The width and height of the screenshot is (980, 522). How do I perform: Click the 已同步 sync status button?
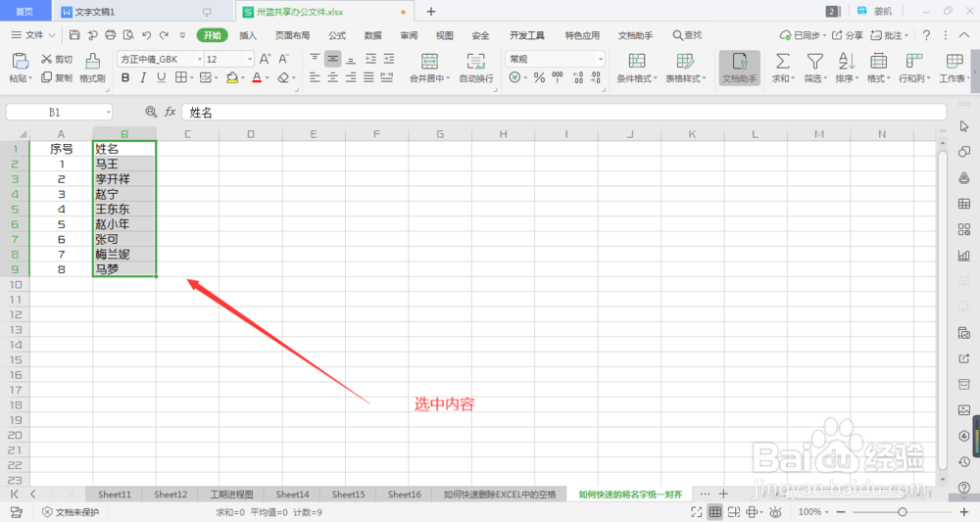[x=803, y=35]
